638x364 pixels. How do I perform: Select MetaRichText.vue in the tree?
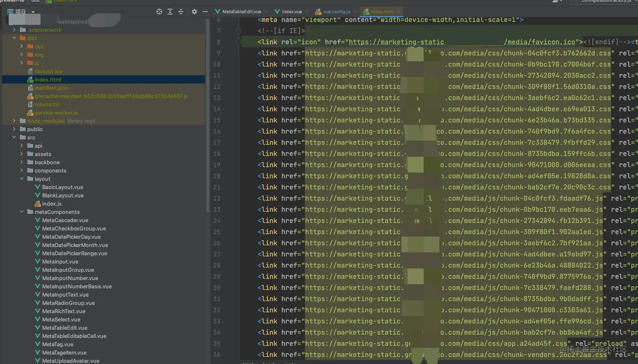coord(64,311)
